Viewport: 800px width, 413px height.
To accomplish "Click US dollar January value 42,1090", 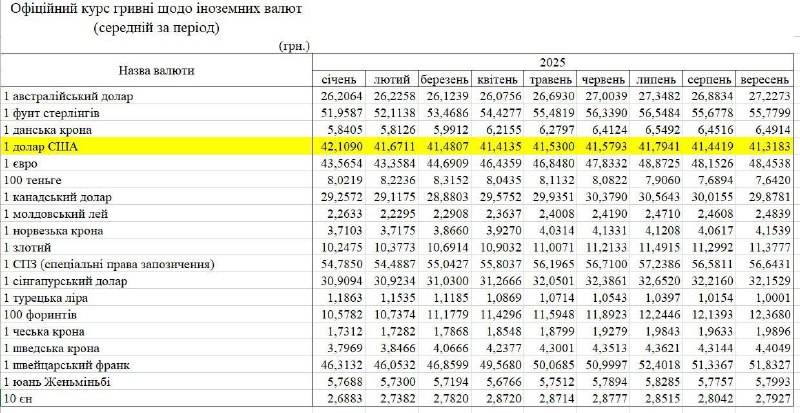I will [343, 147].
